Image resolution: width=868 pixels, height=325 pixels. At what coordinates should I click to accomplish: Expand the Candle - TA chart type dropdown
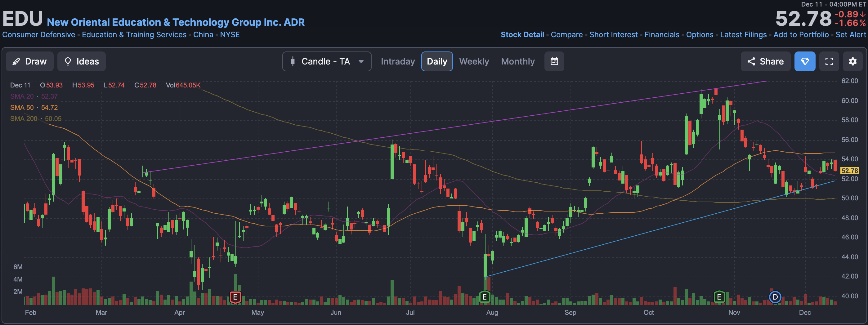coord(327,61)
